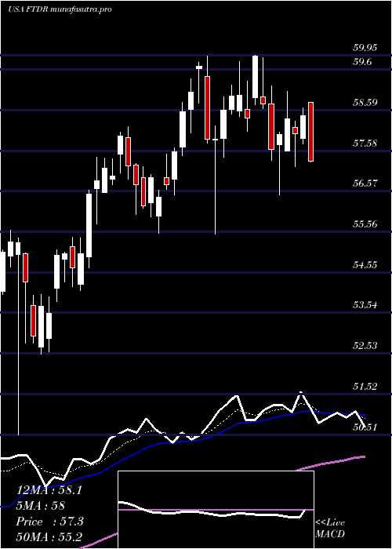Click the 52.53 price axis label
Image resolution: width=392 pixels, height=549 pixels.
(365, 346)
